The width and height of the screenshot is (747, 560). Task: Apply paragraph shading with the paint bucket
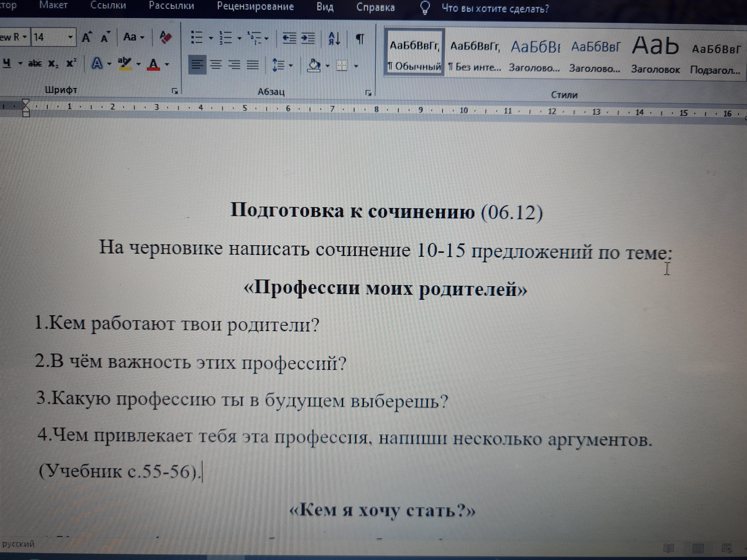pyautogui.click(x=314, y=66)
